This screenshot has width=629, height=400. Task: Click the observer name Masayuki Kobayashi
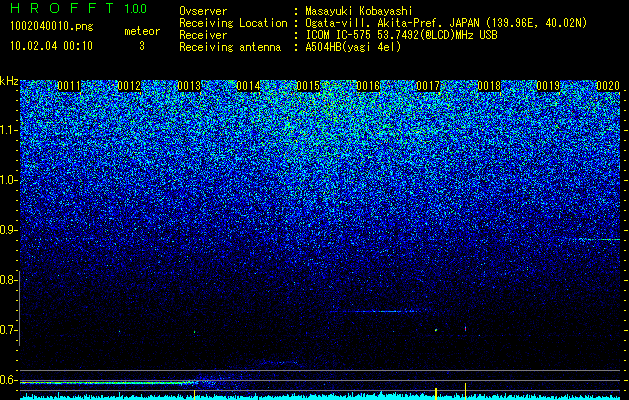359,11
